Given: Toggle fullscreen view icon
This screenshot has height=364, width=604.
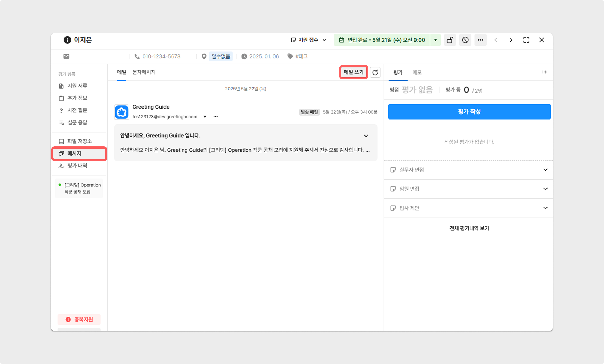Looking at the screenshot, I should 526,40.
